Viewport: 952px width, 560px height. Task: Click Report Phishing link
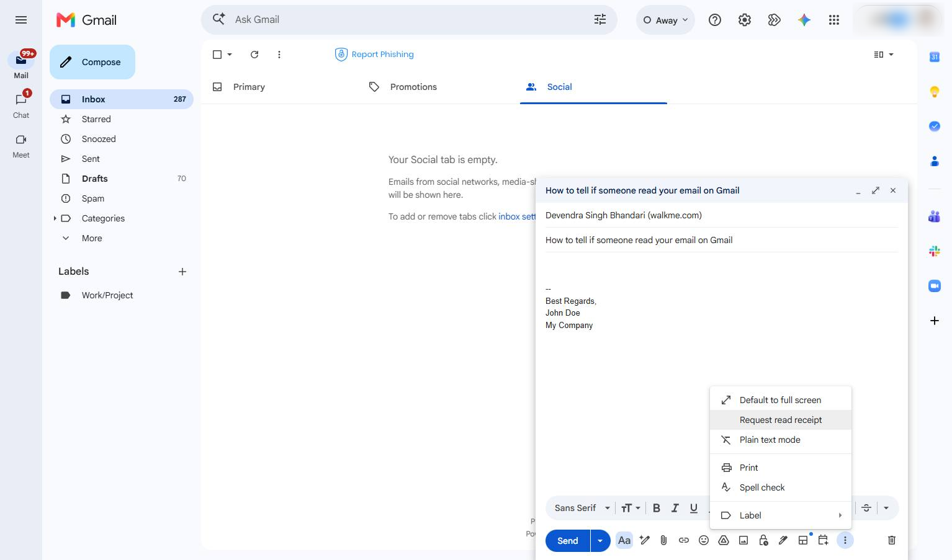click(x=375, y=55)
